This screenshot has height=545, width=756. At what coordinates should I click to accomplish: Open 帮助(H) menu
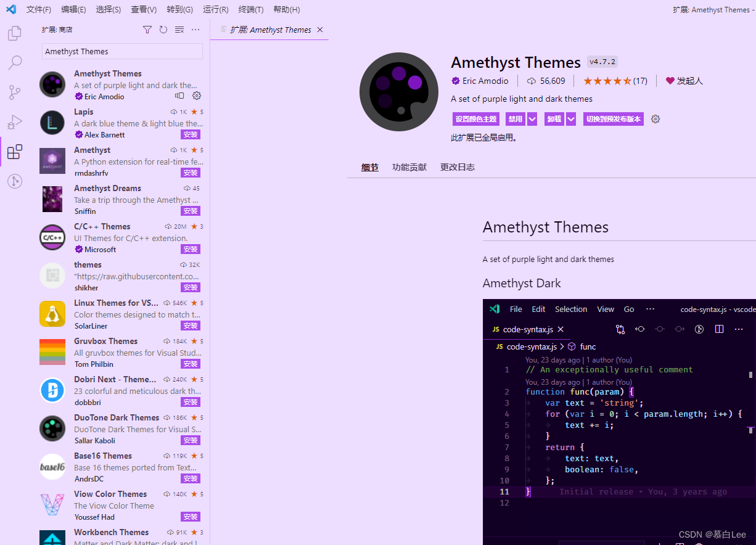[x=287, y=9]
